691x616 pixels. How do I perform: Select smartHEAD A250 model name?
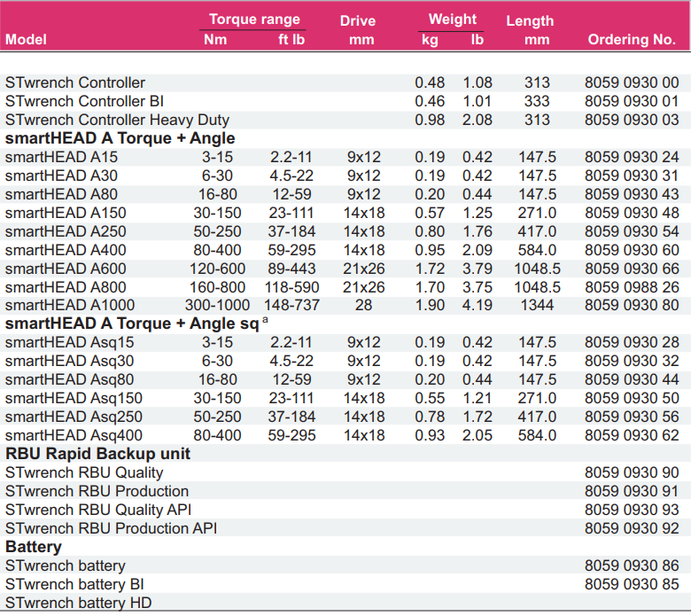coord(66,231)
